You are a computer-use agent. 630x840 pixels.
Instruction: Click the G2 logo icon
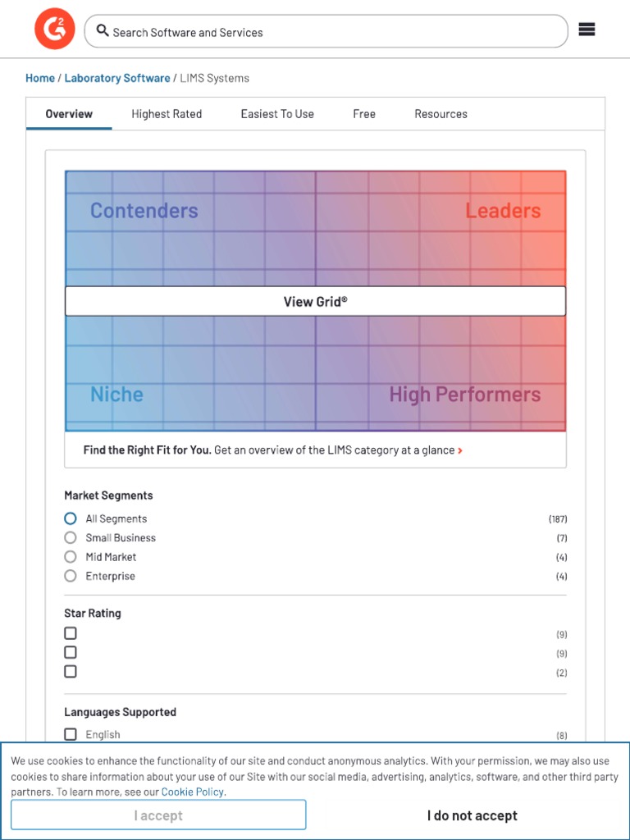tap(54, 30)
